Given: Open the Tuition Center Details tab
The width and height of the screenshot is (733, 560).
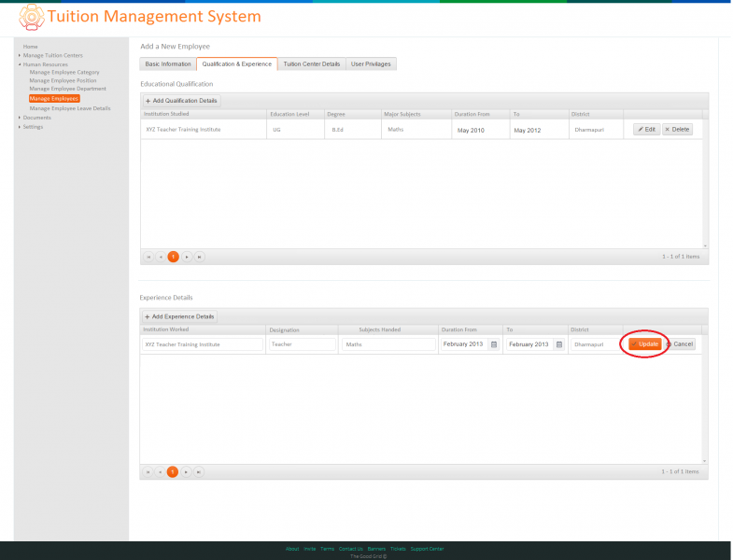Looking at the screenshot, I should [312, 64].
